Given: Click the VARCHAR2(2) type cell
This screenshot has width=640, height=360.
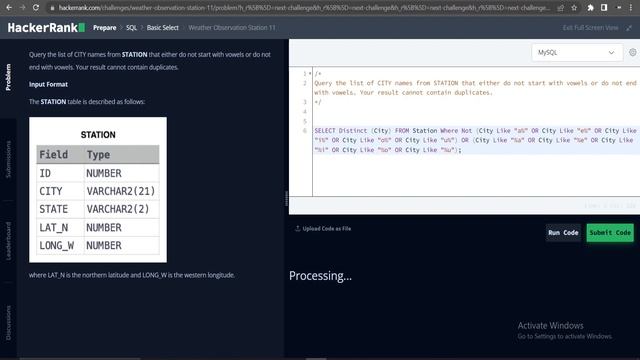Looking at the screenshot, I should tap(121, 209).
